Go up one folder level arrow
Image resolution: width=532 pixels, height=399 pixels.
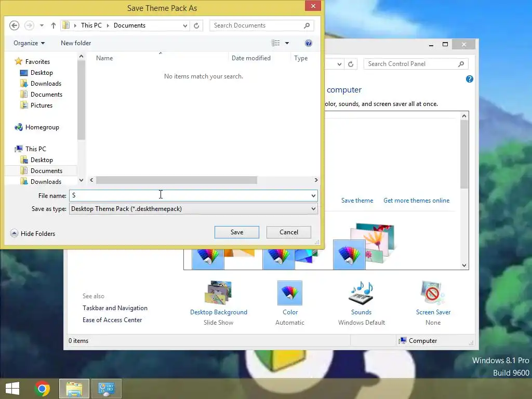click(54, 25)
